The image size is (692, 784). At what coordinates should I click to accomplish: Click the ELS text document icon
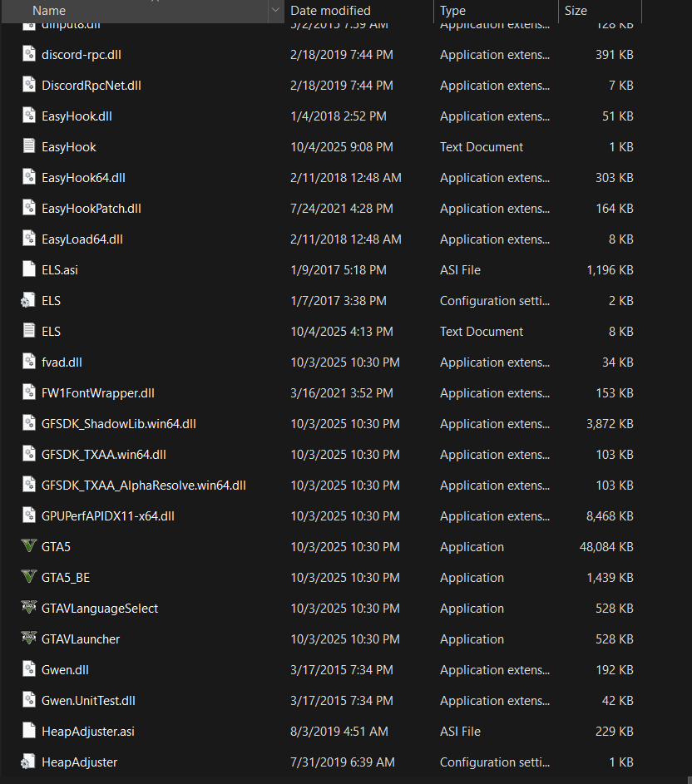(29, 331)
